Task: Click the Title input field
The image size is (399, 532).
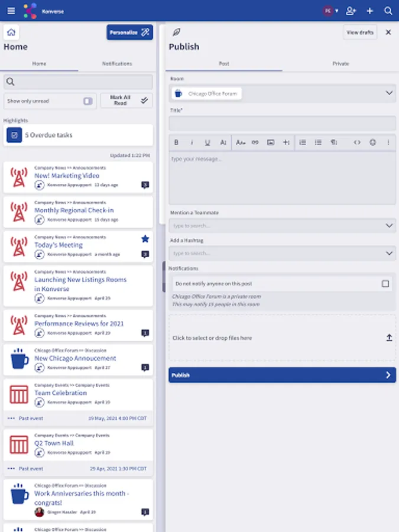Action: click(x=283, y=123)
